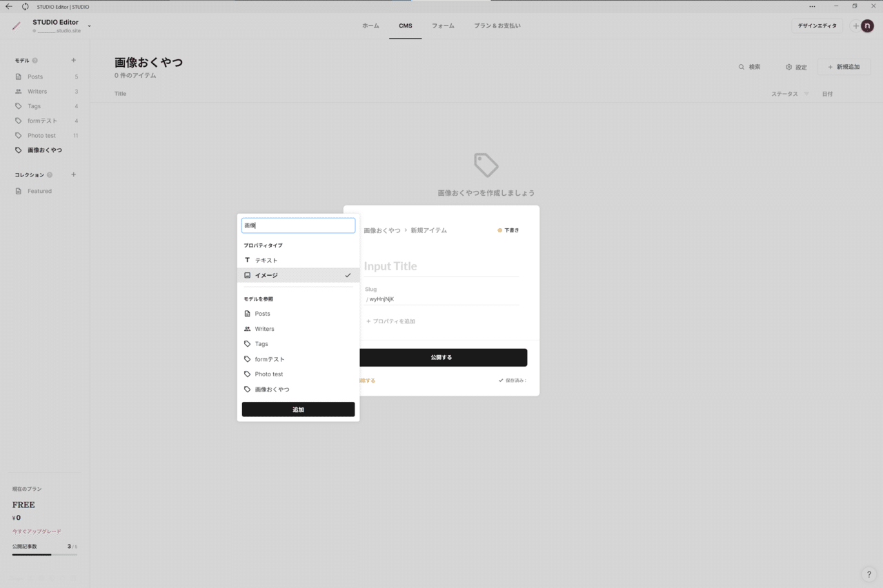
Task: Focus the Input Title field
Action: tap(441, 266)
